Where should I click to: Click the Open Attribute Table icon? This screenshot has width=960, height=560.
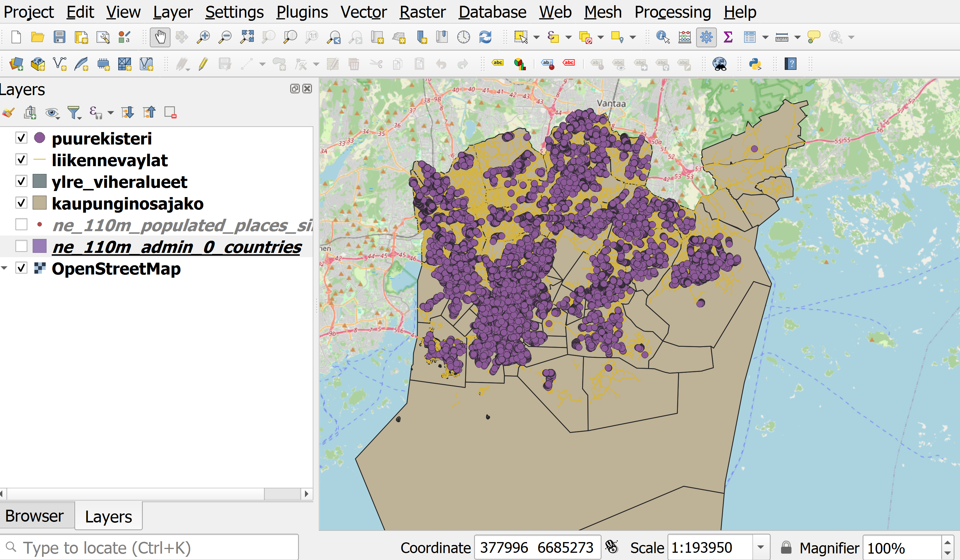tap(749, 37)
